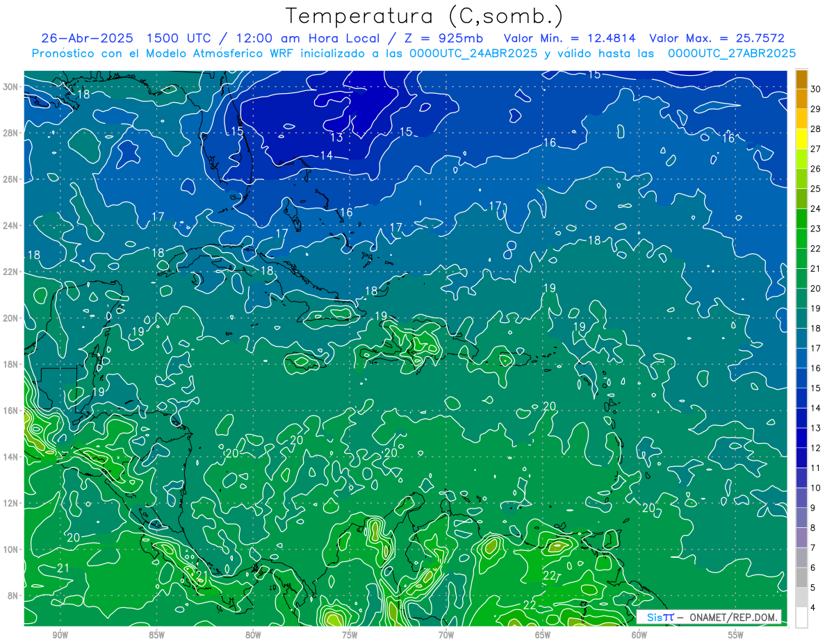The image size is (834, 644).
Task: Click the "16N" latitude axis label
Action: [10, 411]
